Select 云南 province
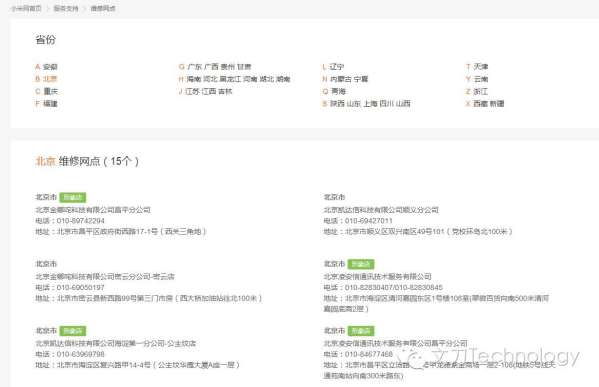Image resolution: width=599 pixels, height=387 pixels. [x=481, y=79]
